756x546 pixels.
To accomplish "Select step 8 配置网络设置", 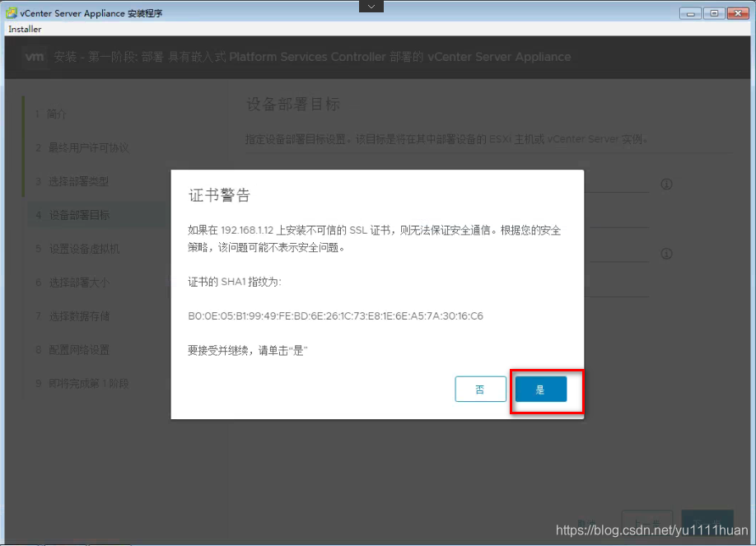I will point(72,350).
